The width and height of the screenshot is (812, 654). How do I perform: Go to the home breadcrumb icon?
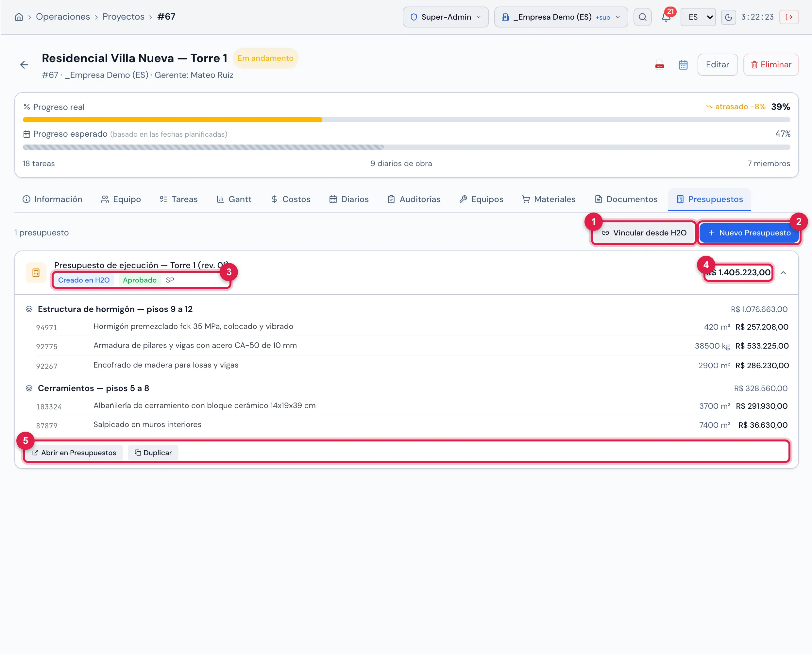click(19, 17)
